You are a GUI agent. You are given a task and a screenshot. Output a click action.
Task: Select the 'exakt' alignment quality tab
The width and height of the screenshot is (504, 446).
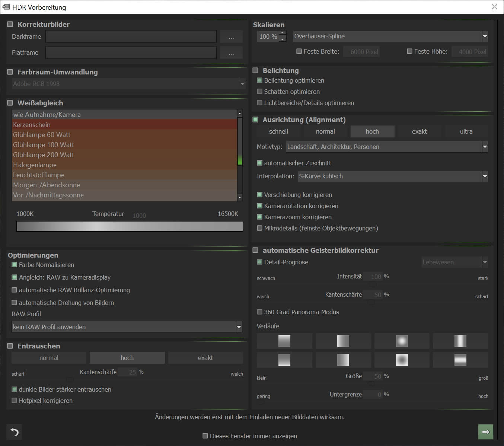pos(419,131)
